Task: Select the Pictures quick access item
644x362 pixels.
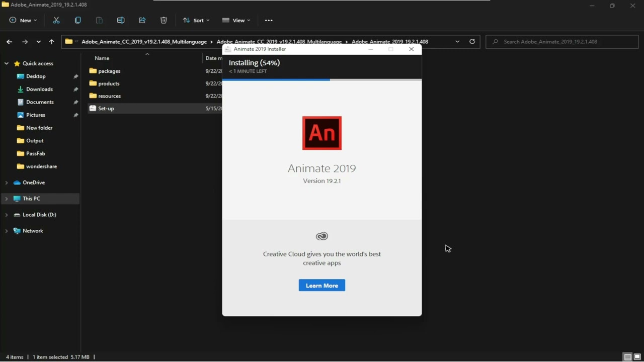Action: coord(35,115)
